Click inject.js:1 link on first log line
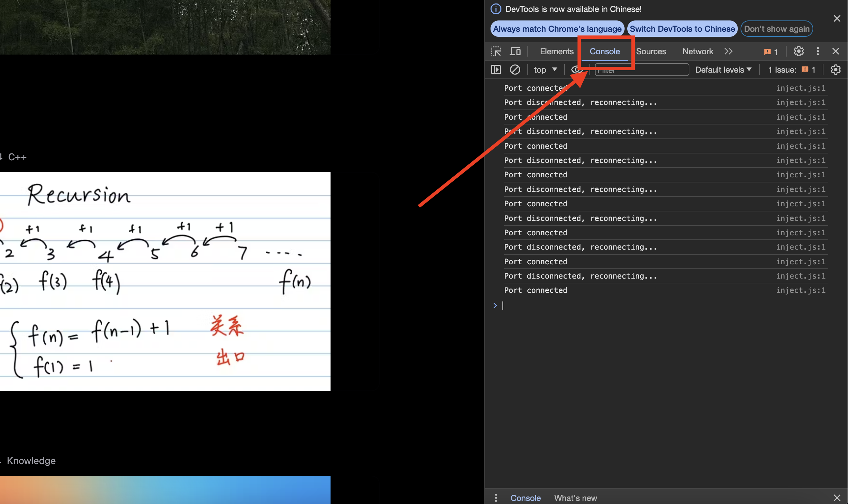 (801, 88)
